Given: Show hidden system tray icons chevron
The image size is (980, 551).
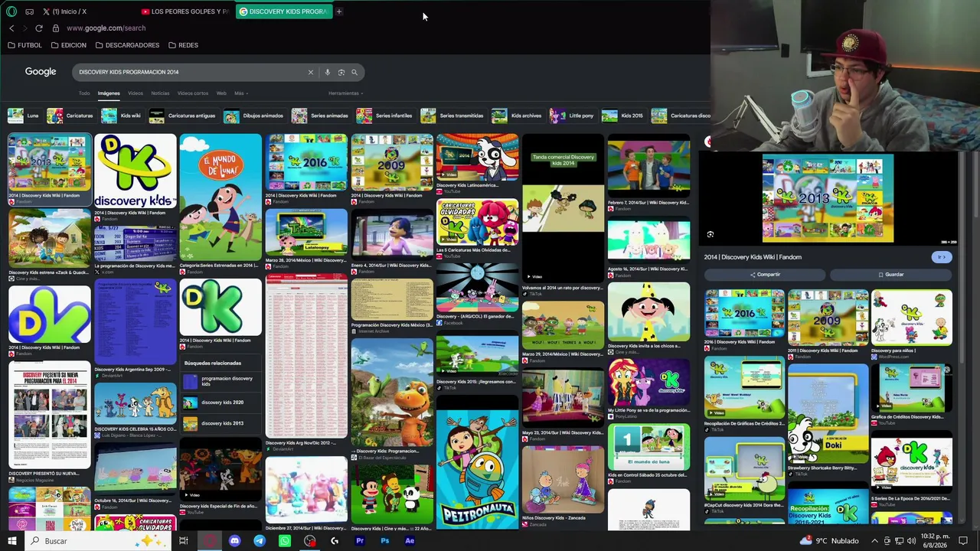Looking at the screenshot, I should (x=876, y=541).
